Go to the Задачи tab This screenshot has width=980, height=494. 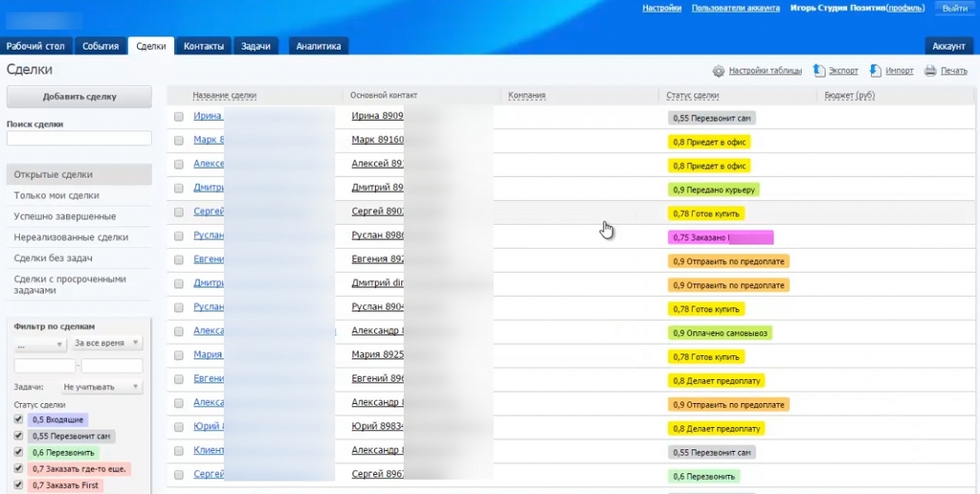pos(256,46)
